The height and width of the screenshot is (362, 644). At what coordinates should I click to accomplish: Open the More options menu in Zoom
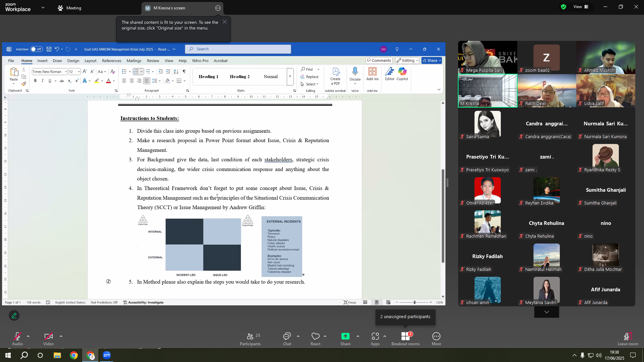click(x=436, y=336)
